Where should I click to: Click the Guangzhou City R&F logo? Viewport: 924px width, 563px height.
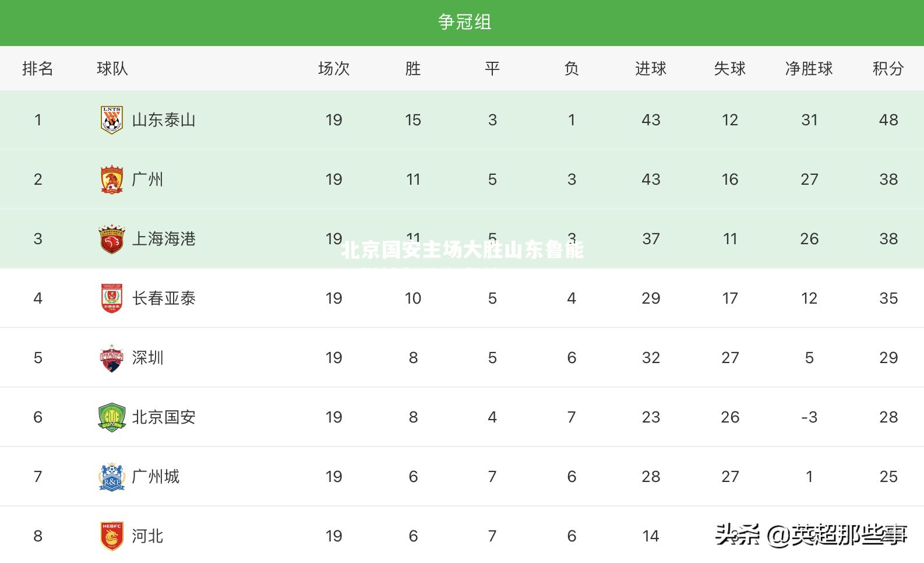click(x=111, y=477)
